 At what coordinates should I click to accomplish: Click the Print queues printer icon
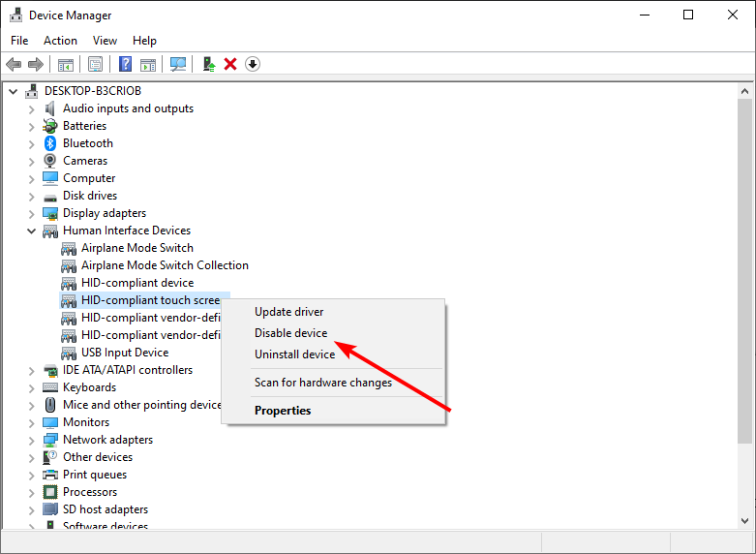50,475
